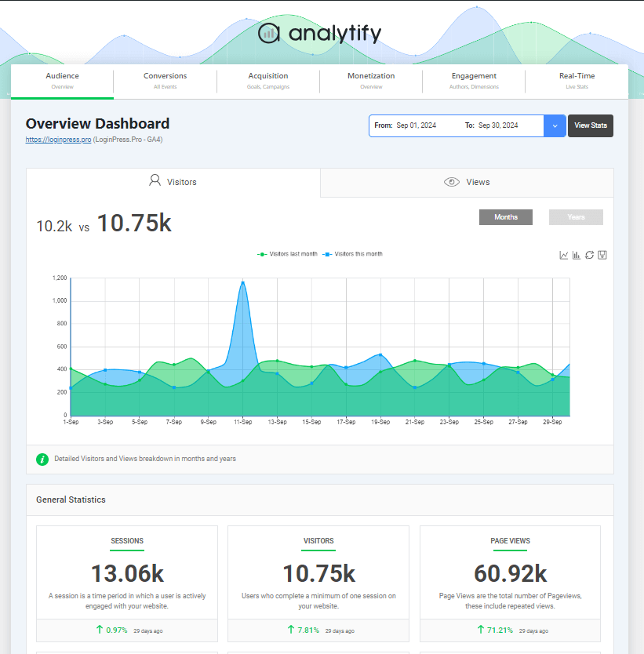The height and width of the screenshot is (654, 644).
Task: Switch to the bar chart view icon
Action: pos(576,254)
